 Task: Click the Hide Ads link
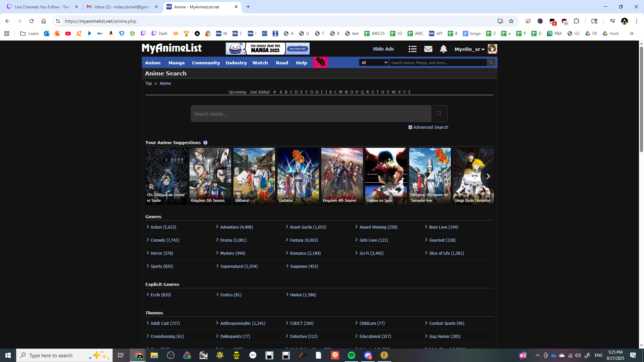tap(383, 49)
